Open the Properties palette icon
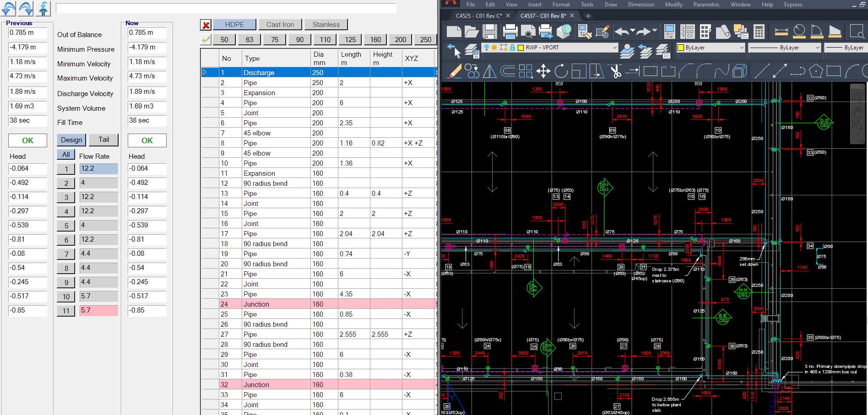 tap(669, 31)
